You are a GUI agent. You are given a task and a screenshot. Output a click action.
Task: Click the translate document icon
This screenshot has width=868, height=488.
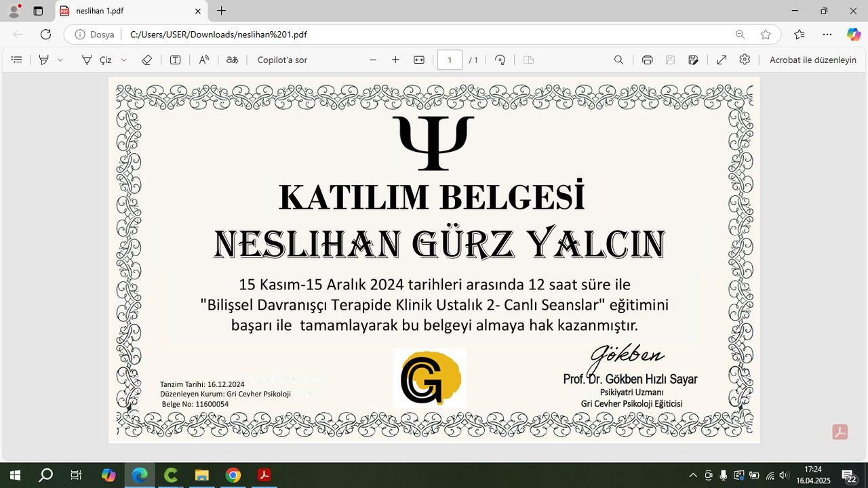point(232,60)
